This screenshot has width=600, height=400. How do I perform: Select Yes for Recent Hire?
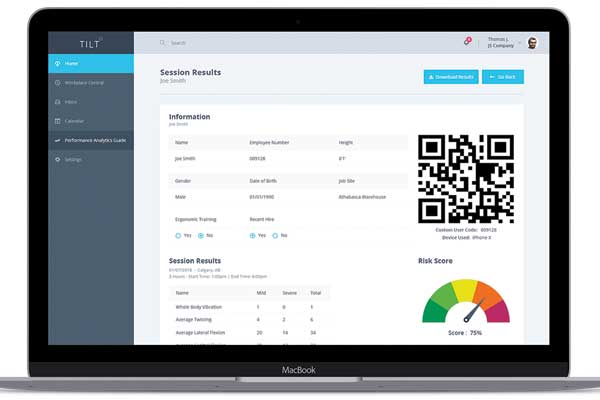(253, 236)
